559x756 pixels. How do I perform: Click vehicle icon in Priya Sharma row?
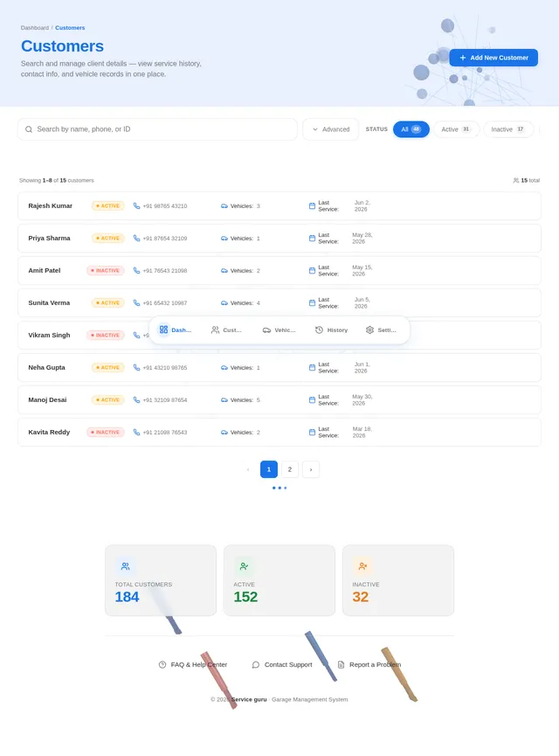[x=224, y=239]
